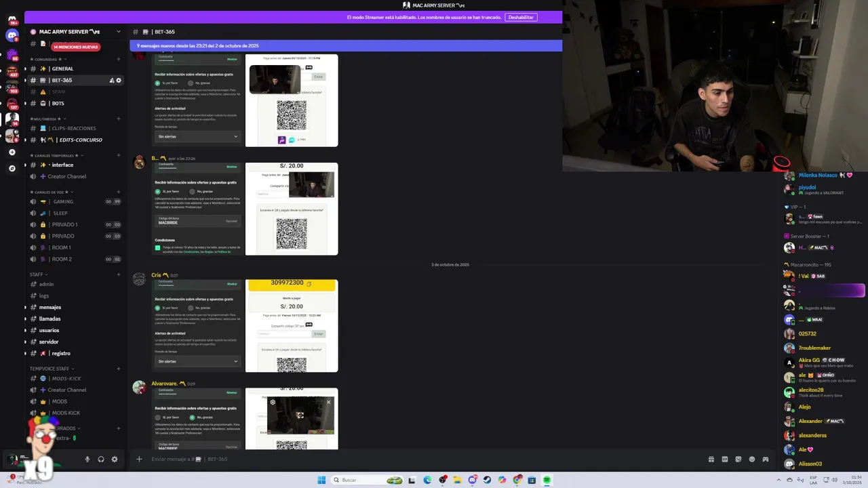Show hidden system tray icons chevron
The image size is (868, 488).
click(x=779, y=480)
